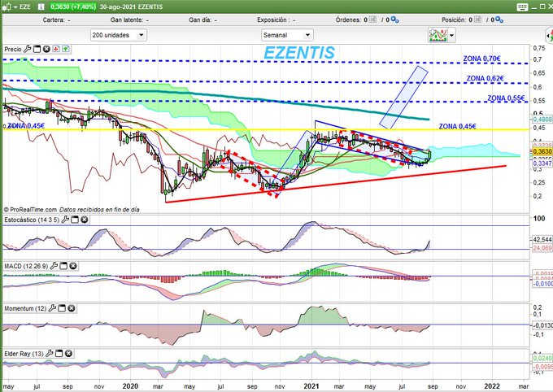Viewport: 553px width, 392px height.
Task: Expand the dropdown arrow beside EZE ticker
Action: pyautogui.click(x=15, y=7)
